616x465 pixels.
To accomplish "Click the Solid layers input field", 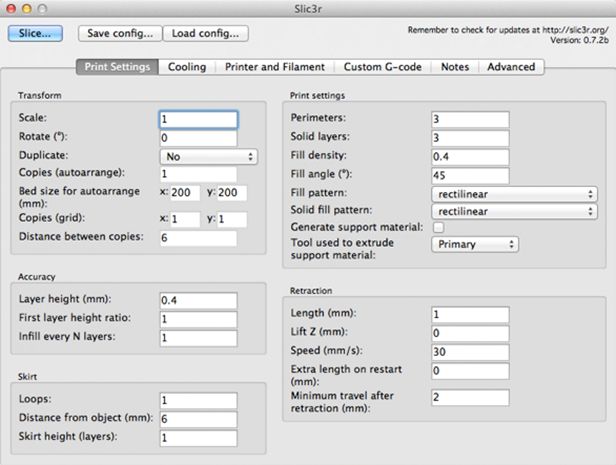I will 470,138.
